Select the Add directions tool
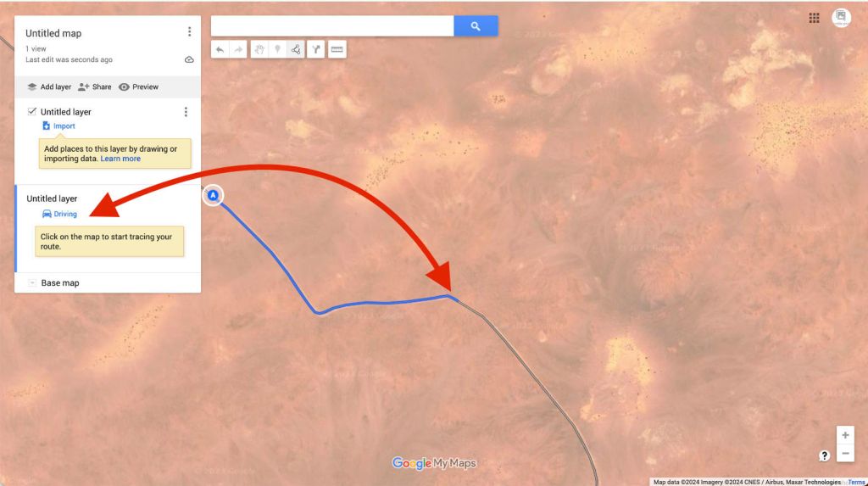The image size is (868, 486). click(x=316, y=50)
